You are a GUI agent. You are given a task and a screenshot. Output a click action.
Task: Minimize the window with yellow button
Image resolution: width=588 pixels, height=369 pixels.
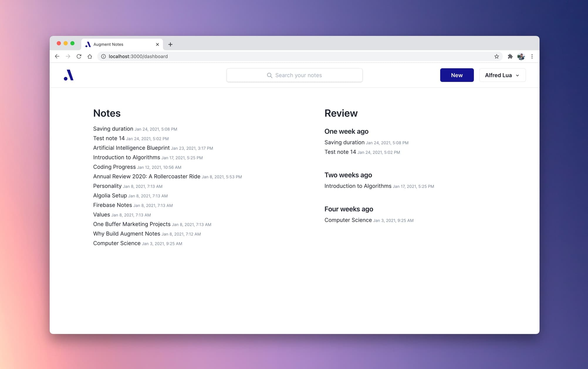tap(66, 43)
